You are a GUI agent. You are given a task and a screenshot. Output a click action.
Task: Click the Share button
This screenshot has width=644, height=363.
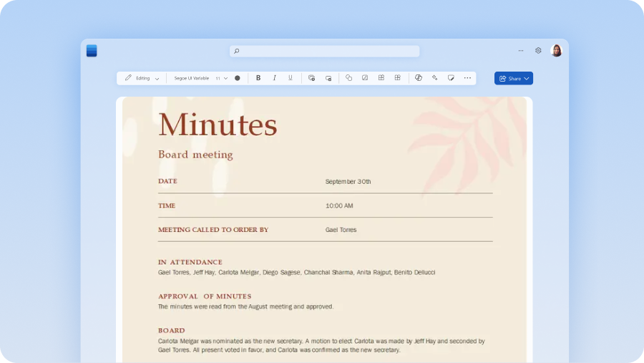pyautogui.click(x=510, y=79)
